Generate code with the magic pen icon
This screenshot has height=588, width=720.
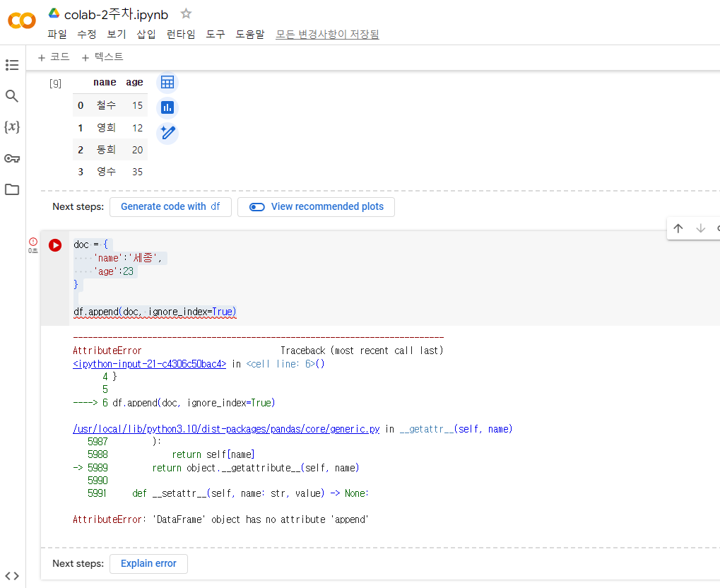167,133
